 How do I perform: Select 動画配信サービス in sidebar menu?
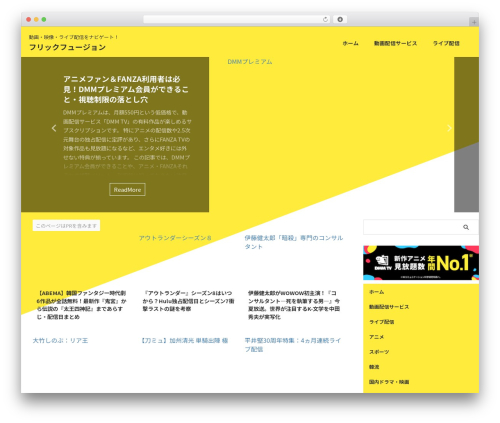(389, 307)
